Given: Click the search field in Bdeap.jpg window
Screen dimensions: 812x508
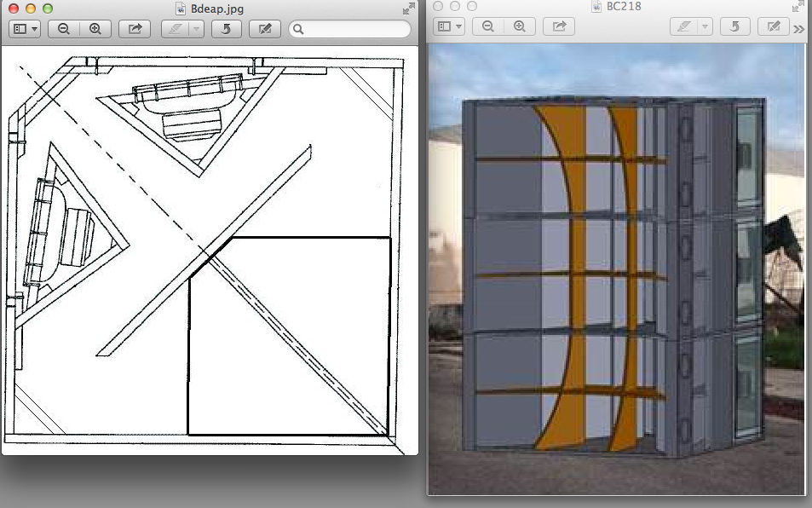Looking at the screenshot, I should pyautogui.click(x=350, y=29).
